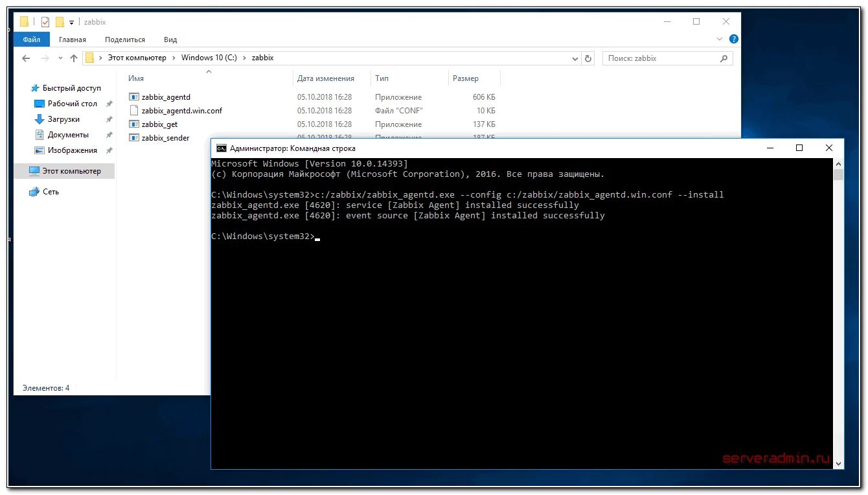Click the Properties icon in Explorer quick access toolbar

click(x=45, y=22)
